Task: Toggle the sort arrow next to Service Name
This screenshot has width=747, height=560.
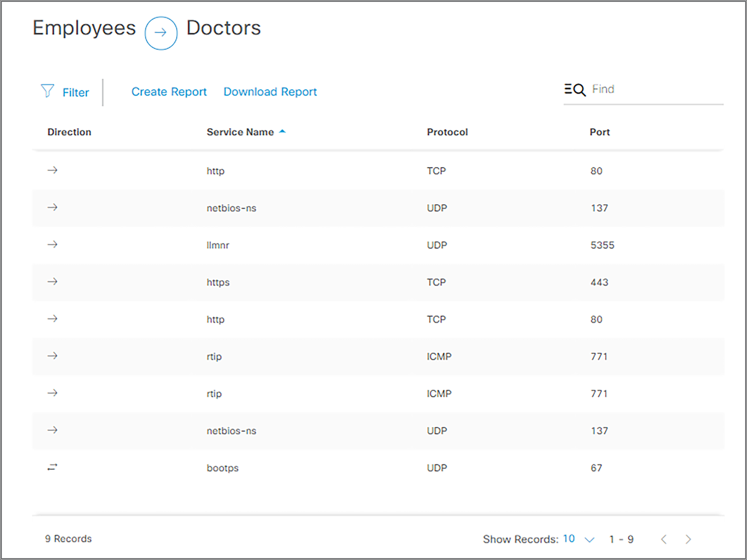Action: point(282,132)
